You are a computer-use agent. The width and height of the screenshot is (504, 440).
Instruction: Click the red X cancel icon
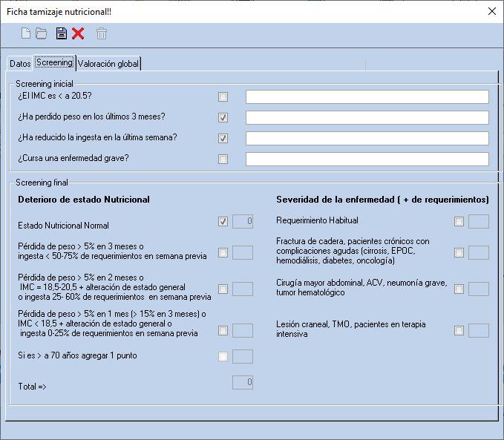[78, 33]
